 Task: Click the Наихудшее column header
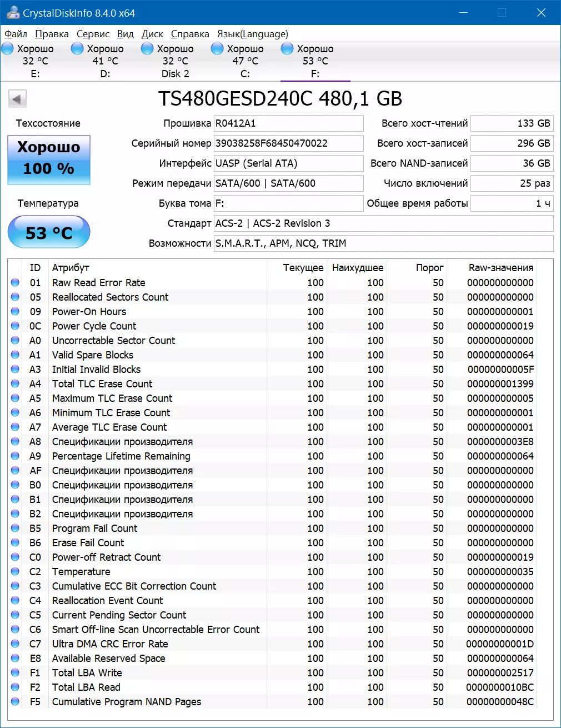(358, 268)
